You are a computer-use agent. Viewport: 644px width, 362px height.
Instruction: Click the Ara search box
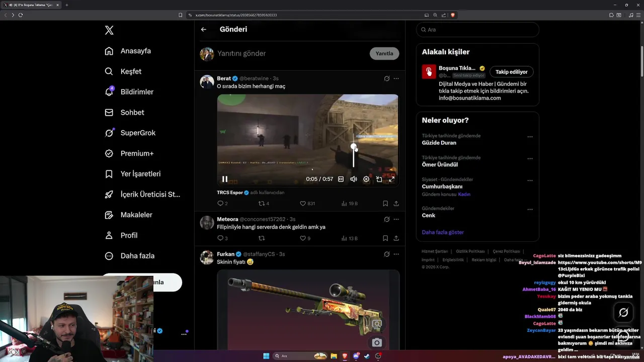(x=477, y=30)
